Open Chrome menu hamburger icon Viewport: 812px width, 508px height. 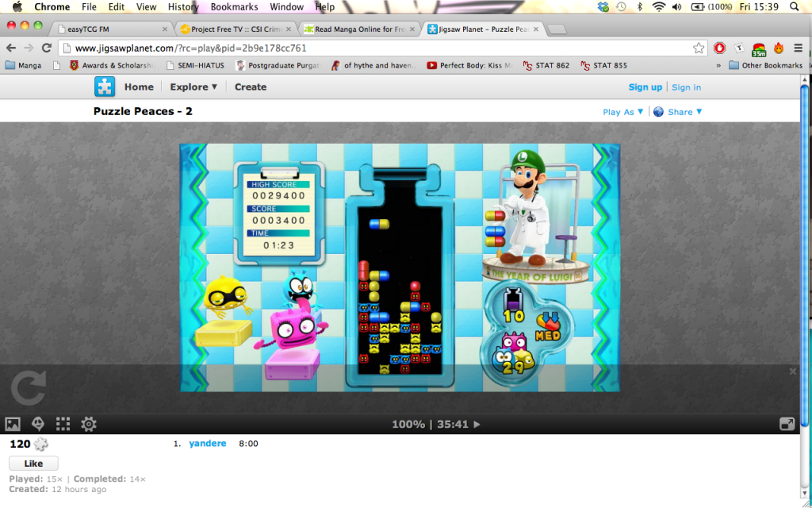click(798, 48)
